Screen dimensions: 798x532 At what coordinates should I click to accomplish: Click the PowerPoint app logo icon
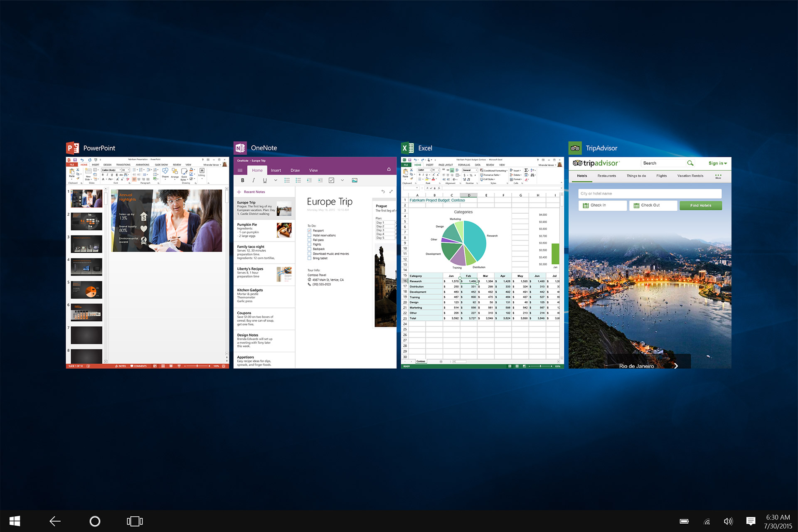click(72, 148)
